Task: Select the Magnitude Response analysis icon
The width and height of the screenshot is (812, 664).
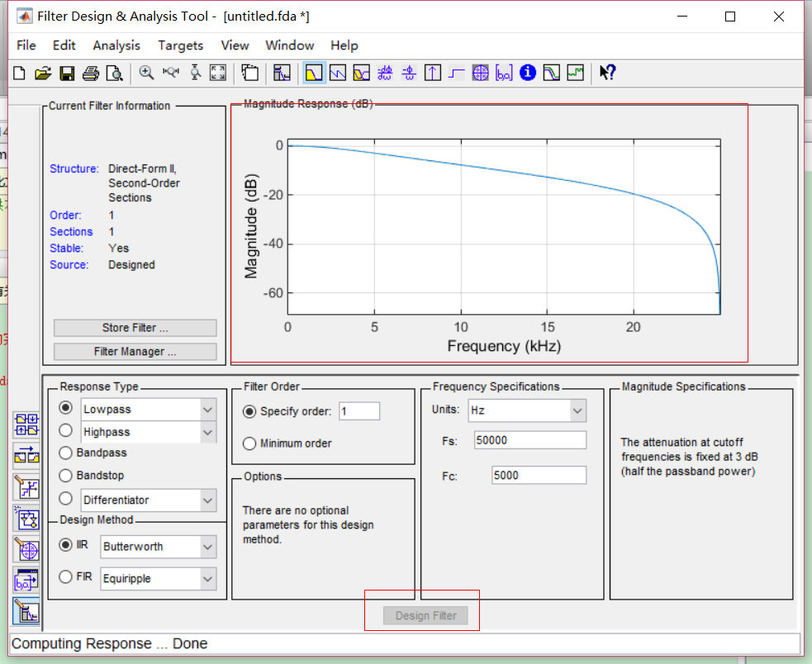Action: tap(314, 73)
